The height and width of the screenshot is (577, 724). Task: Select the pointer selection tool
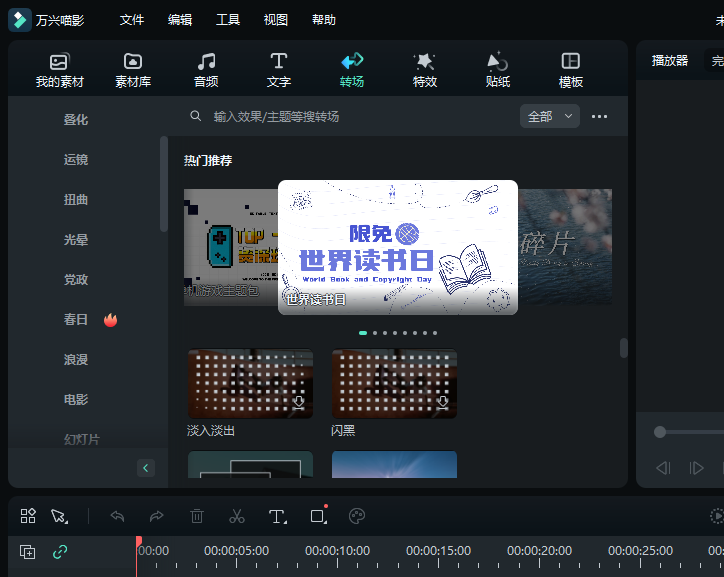pyautogui.click(x=59, y=516)
